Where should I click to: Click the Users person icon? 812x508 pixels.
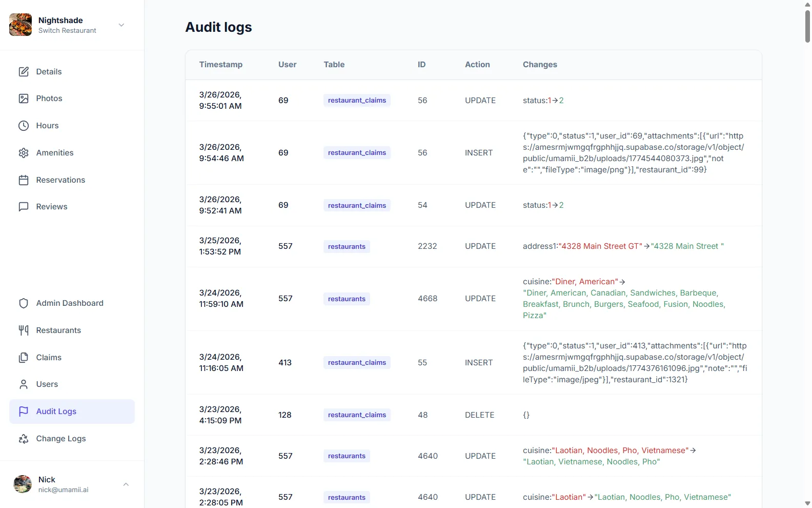point(24,384)
